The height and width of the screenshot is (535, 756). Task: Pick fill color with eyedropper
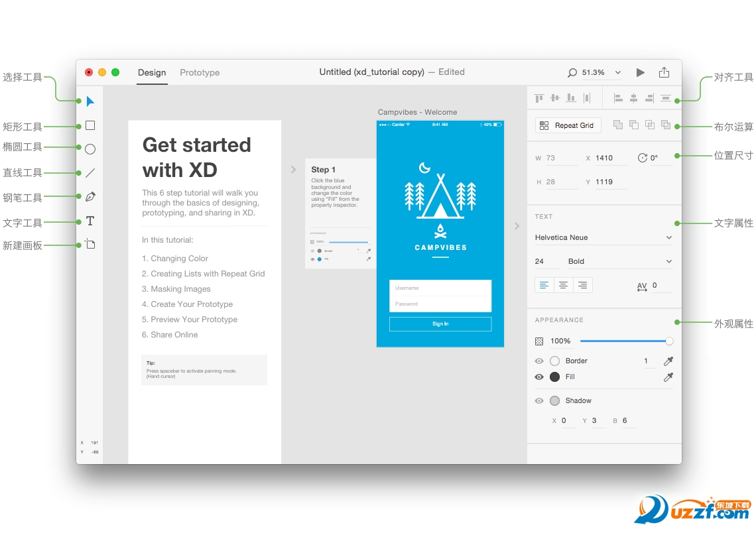(668, 377)
